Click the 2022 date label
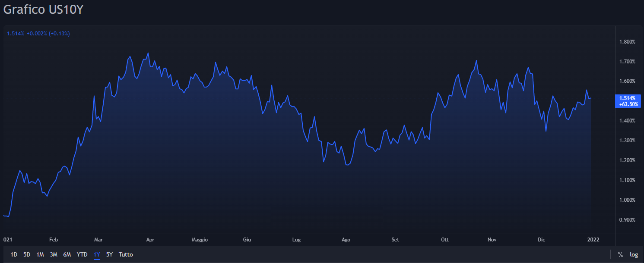Image resolution: width=644 pixels, height=263 pixels. [x=593, y=240]
